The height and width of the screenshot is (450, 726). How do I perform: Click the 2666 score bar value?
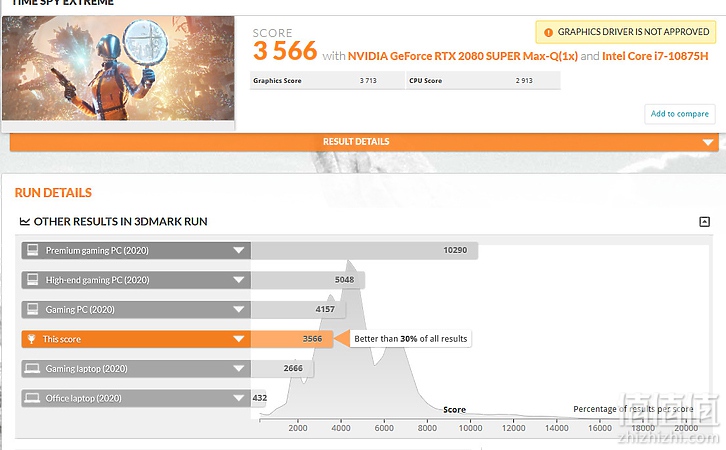(x=293, y=369)
